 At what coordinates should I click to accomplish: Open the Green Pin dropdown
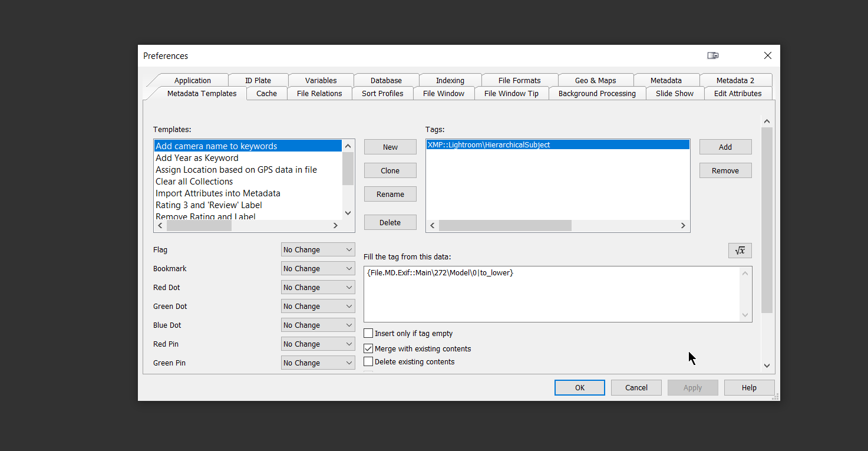tap(318, 363)
